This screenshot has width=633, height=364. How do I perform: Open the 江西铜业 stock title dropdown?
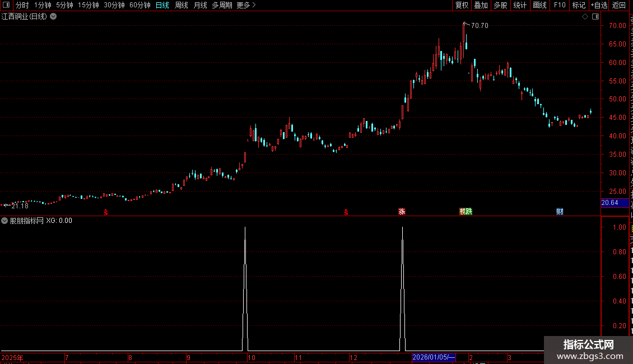(x=53, y=17)
